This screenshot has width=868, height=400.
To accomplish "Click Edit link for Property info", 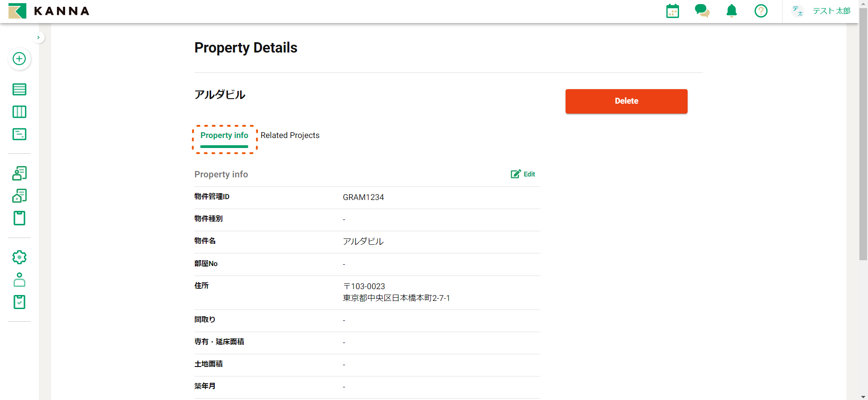I will (x=523, y=174).
